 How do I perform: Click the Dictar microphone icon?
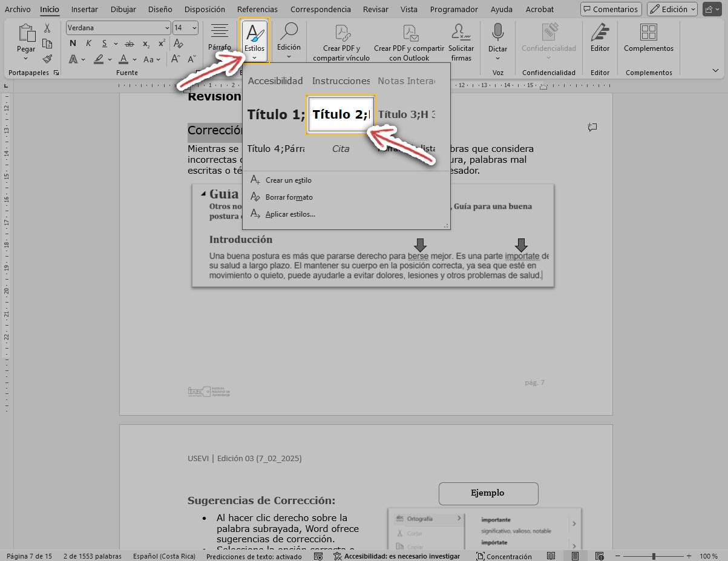pyautogui.click(x=497, y=33)
